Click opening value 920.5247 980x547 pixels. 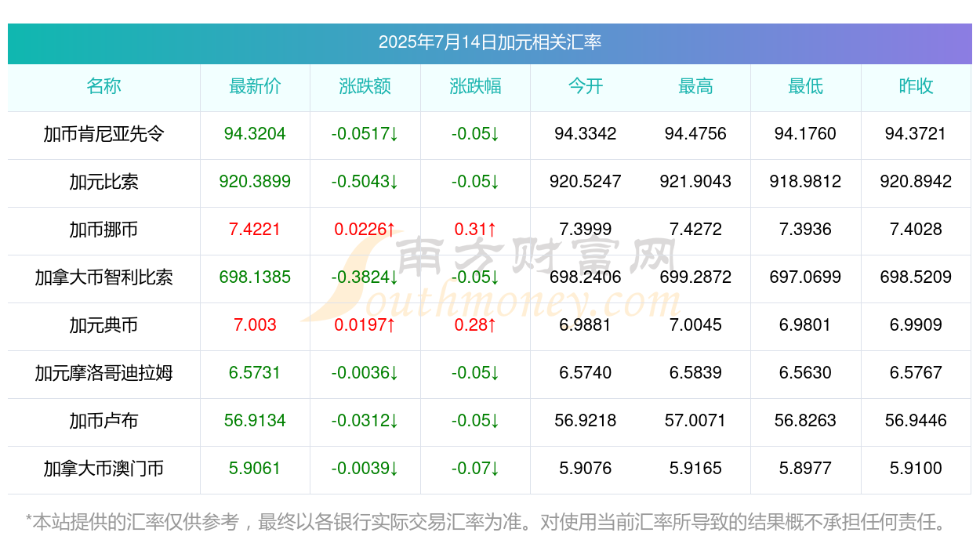[586, 182]
